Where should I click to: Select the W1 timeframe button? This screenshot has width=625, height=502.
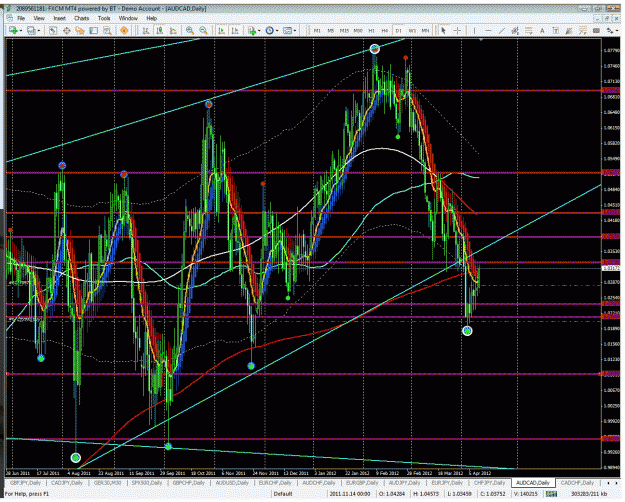pyautogui.click(x=412, y=31)
